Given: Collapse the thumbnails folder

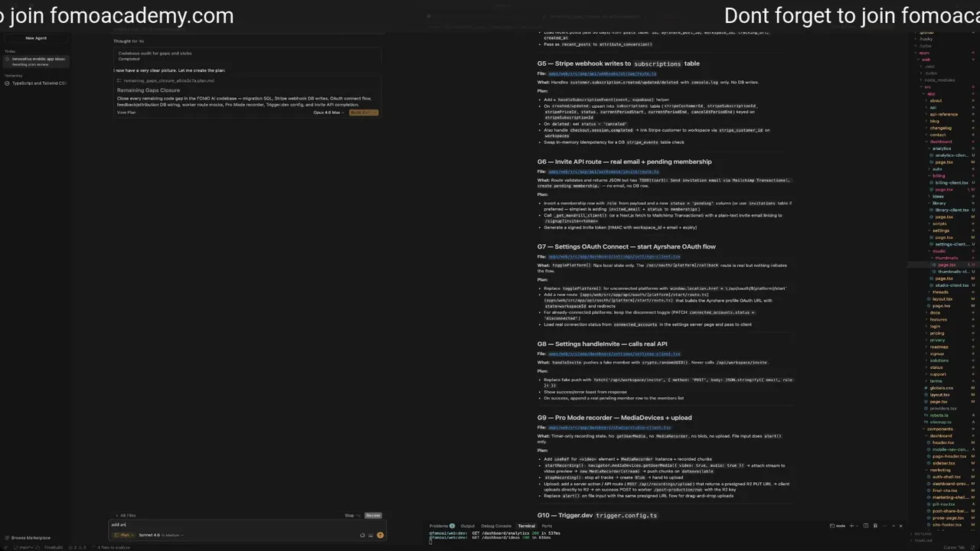Looking at the screenshot, I should 946,258.
